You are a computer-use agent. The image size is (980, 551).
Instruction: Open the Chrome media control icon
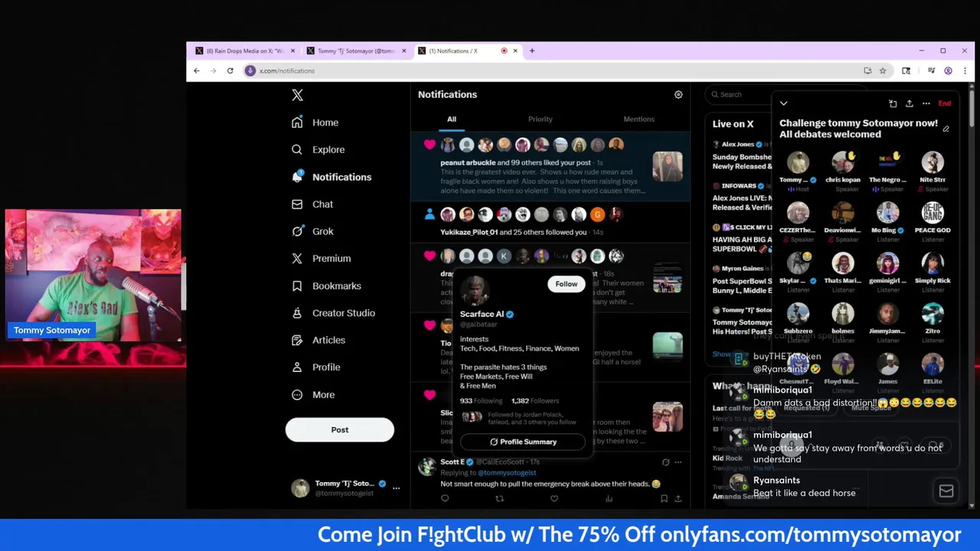(931, 70)
